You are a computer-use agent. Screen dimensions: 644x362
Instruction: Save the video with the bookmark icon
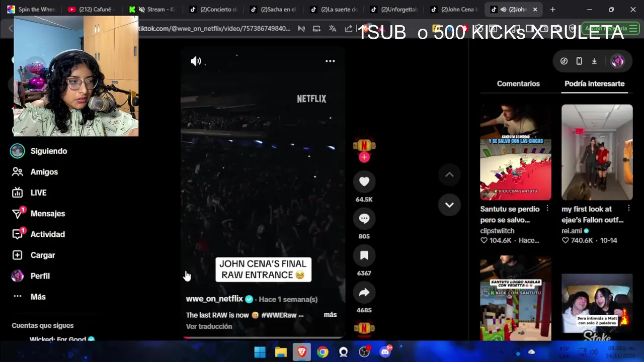pyautogui.click(x=364, y=255)
